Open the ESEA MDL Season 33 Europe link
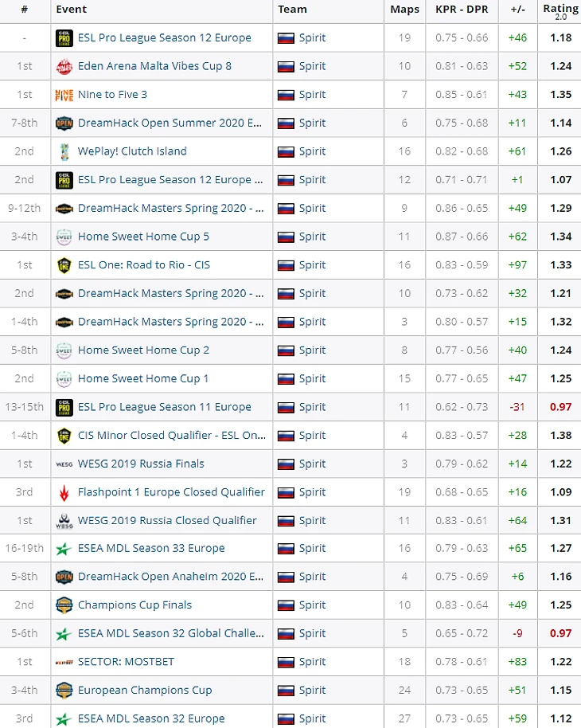 click(x=151, y=548)
